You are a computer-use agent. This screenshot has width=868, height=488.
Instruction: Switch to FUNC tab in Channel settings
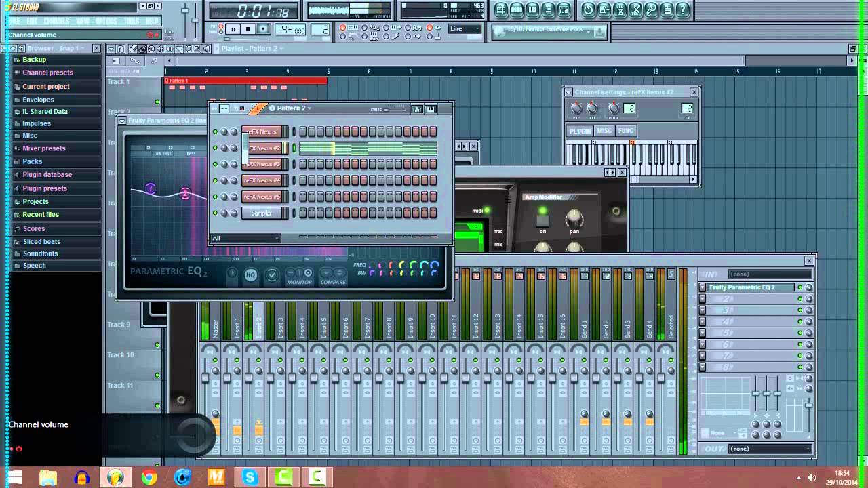625,131
